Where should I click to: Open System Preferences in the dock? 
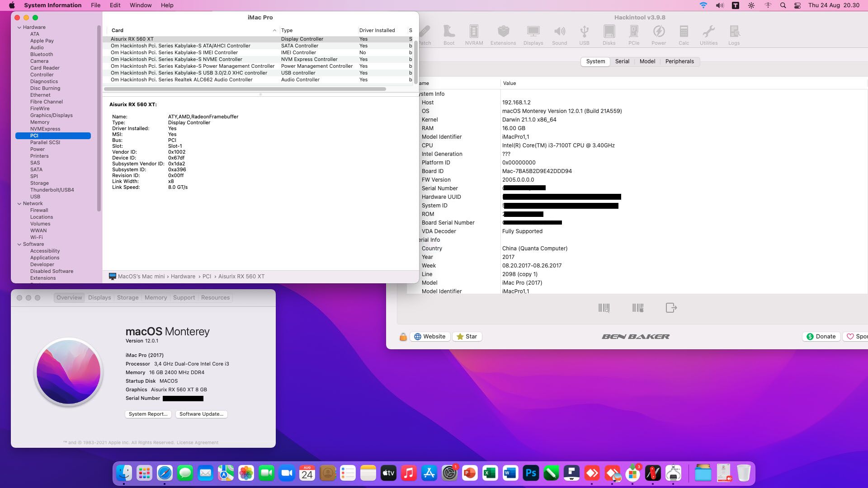pyautogui.click(x=449, y=473)
